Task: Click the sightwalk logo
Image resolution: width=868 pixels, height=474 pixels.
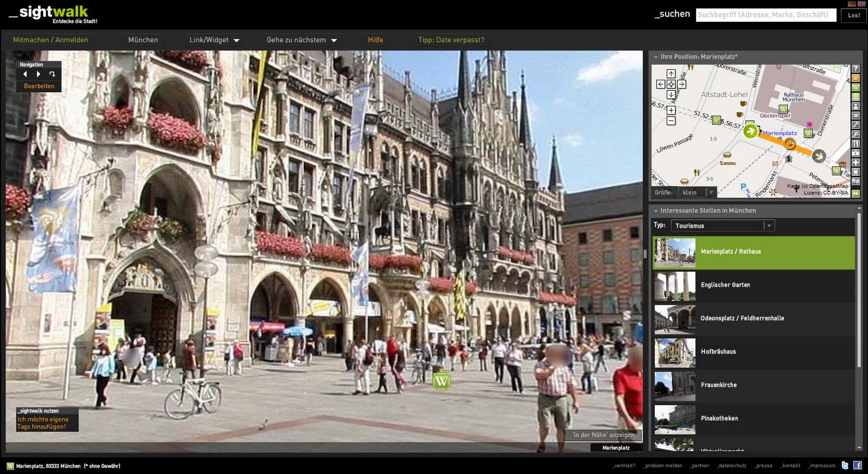Action: click(53, 14)
